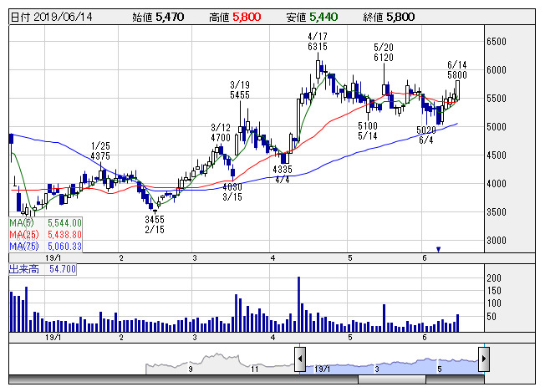Click the 3/19 5455 peak annotation
Image resolution: width=545 pixels, height=392 pixels.
pyautogui.click(x=240, y=89)
